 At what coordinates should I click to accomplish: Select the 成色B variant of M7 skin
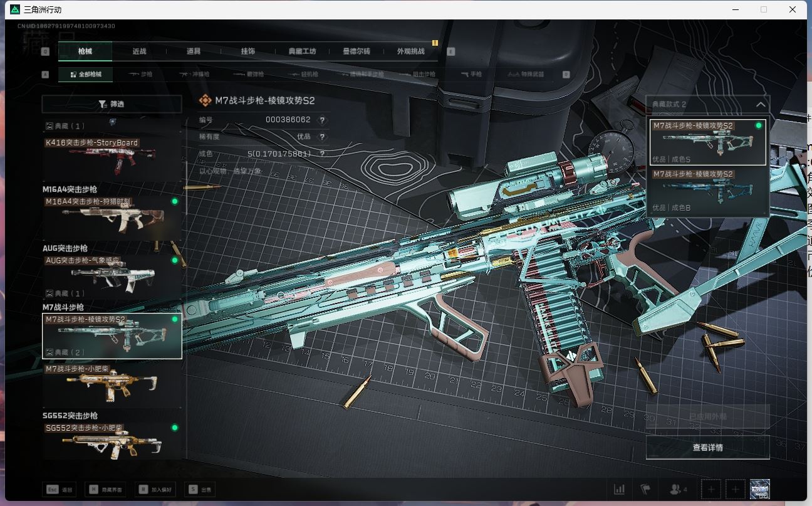[707, 191]
